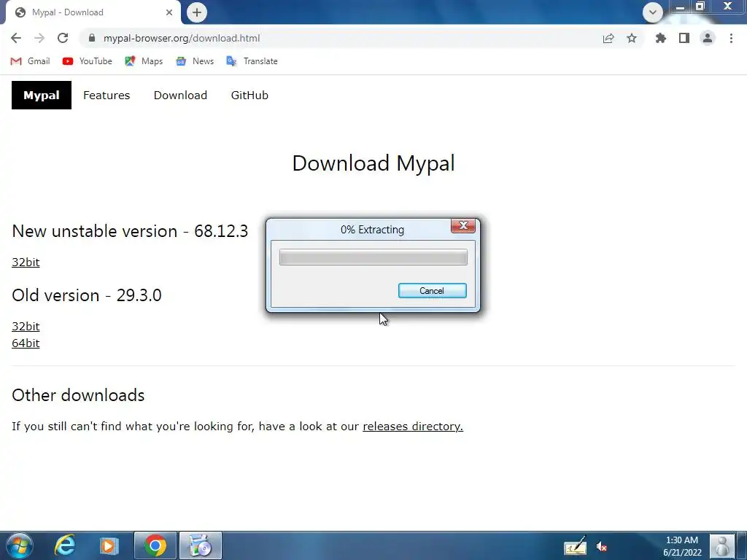Open the GitHub navigation item
The image size is (747, 560).
point(249,96)
